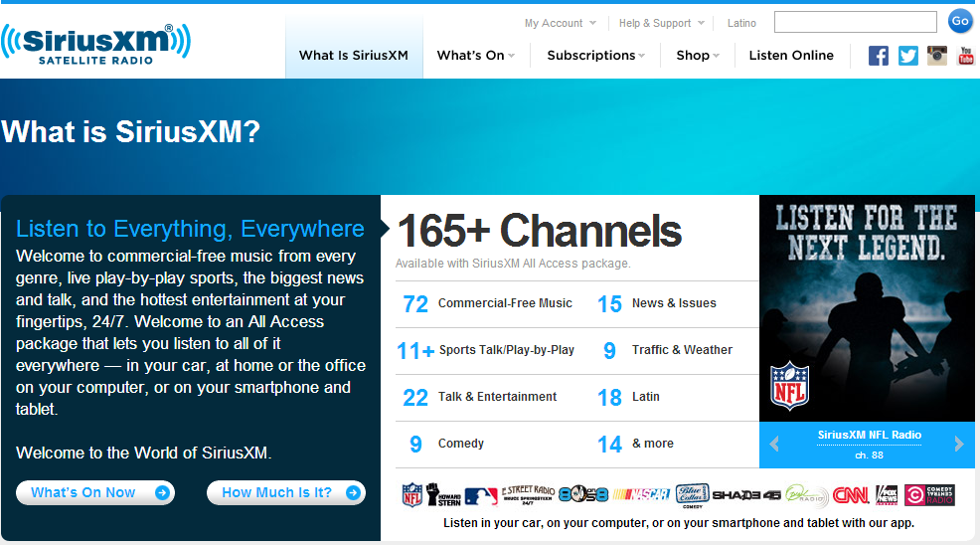
Task: Open the SiriusXM Facebook page icon
Action: (x=879, y=56)
